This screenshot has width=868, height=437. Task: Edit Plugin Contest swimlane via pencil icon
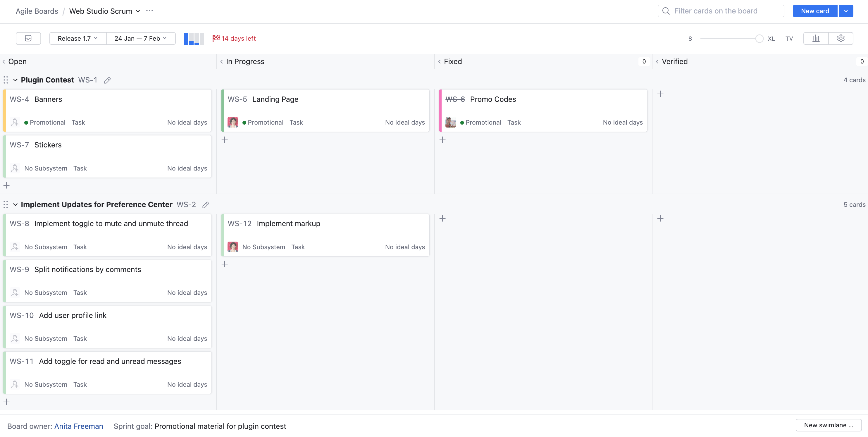coord(108,80)
